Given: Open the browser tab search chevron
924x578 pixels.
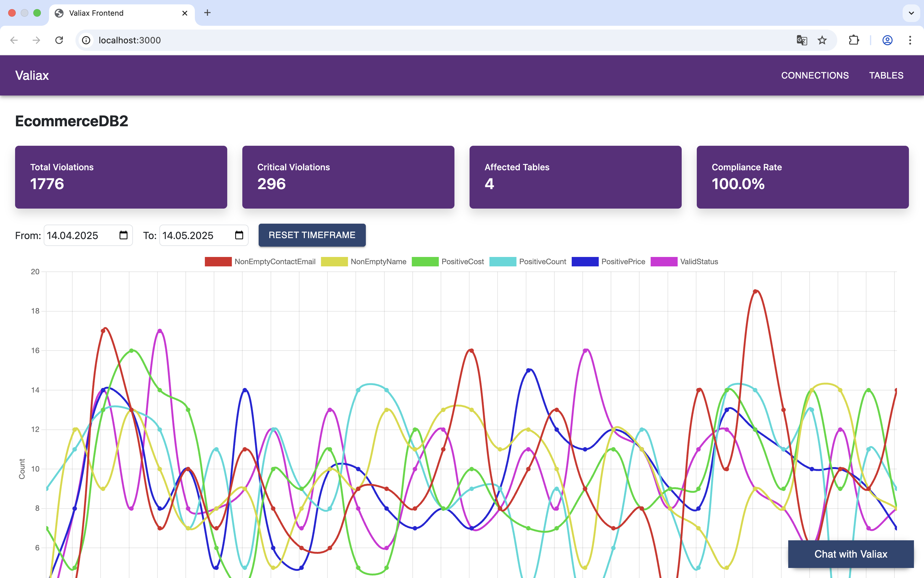Looking at the screenshot, I should (x=911, y=13).
